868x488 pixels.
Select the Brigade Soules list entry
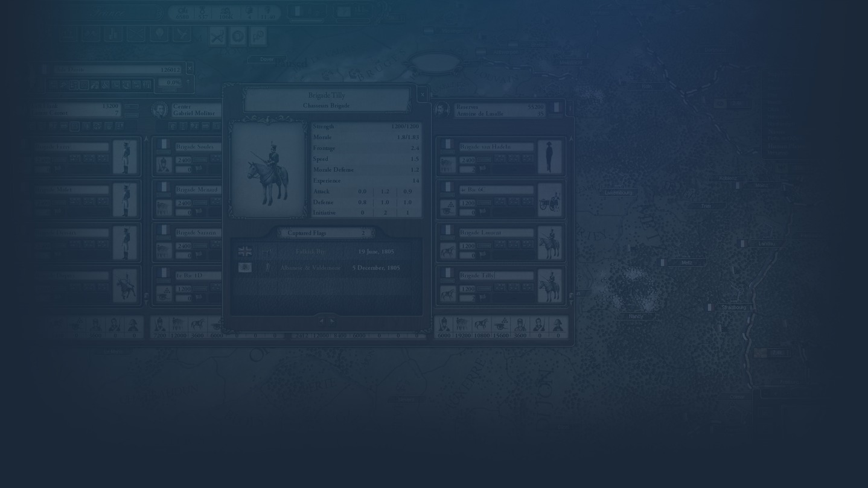197,147
